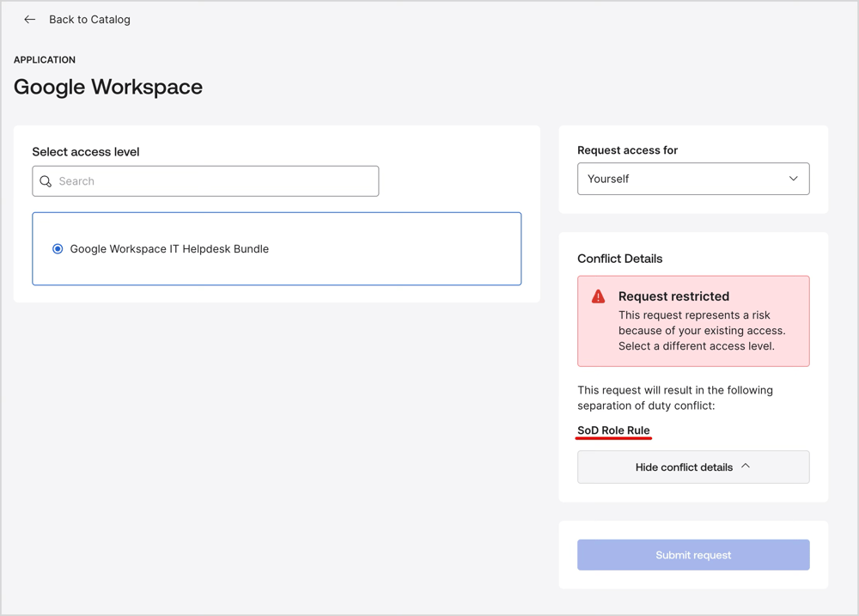Collapse with Hide conflict details button

point(693,467)
